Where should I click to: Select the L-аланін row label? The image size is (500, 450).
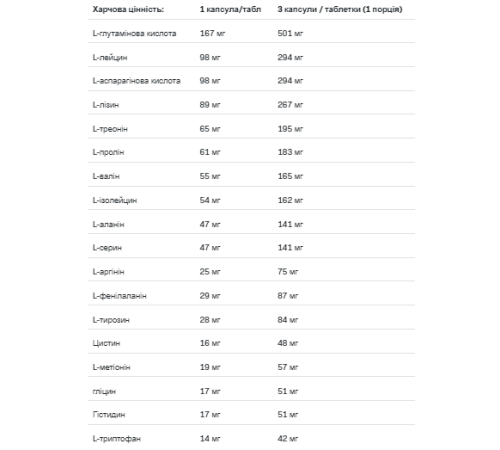108,224
